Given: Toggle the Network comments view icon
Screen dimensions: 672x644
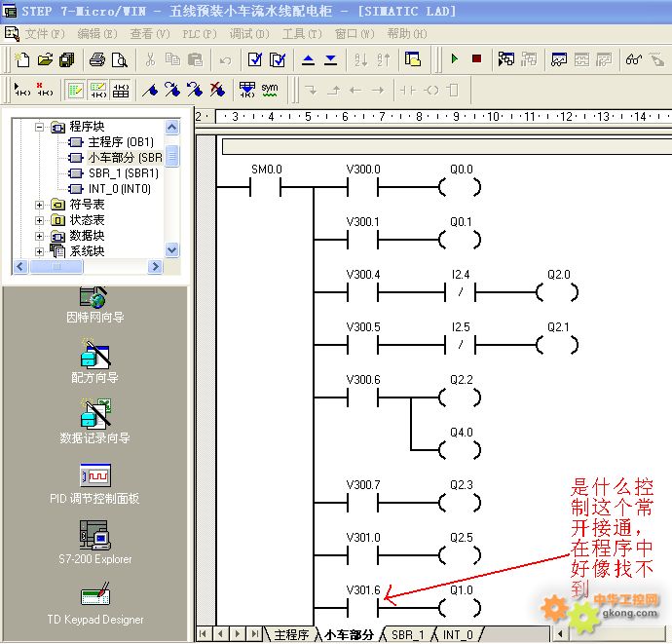Looking at the screenshot, I should pyautogui.click(x=98, y=90).
